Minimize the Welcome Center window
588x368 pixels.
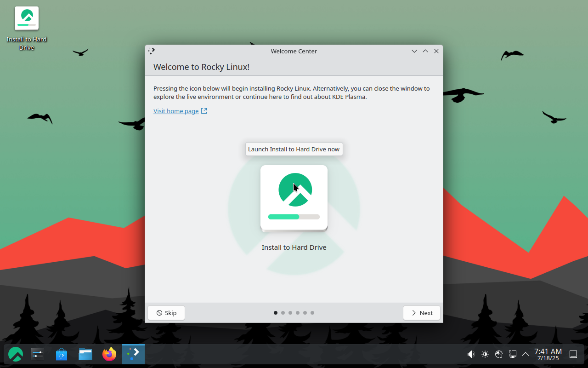(414, 51)
